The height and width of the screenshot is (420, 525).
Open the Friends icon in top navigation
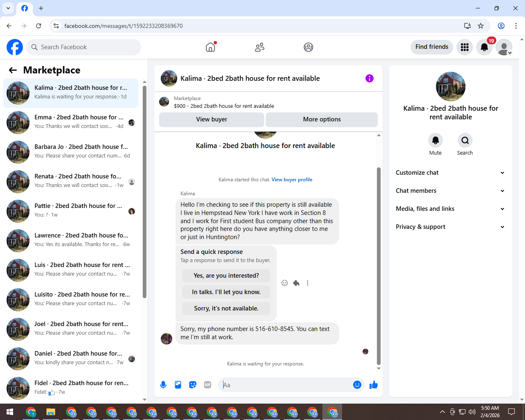click(260, 47)
